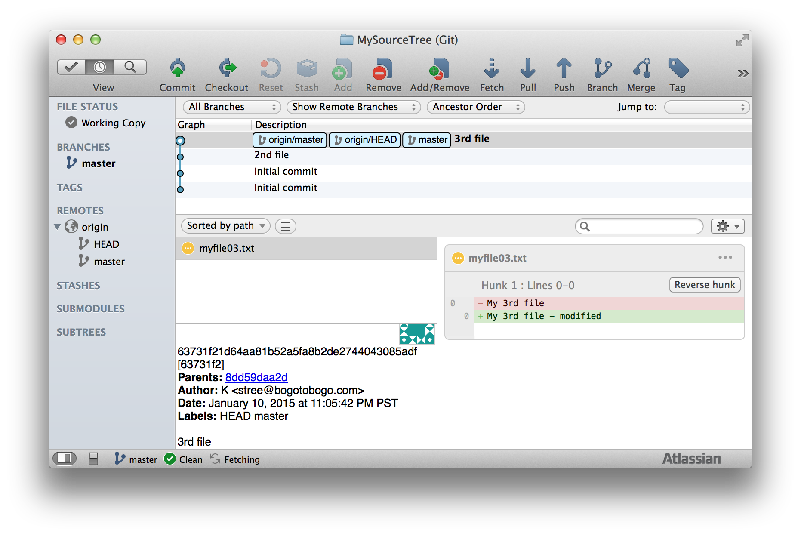Switch to search view (magnifier icon)
801x536 pixels.
130,67
